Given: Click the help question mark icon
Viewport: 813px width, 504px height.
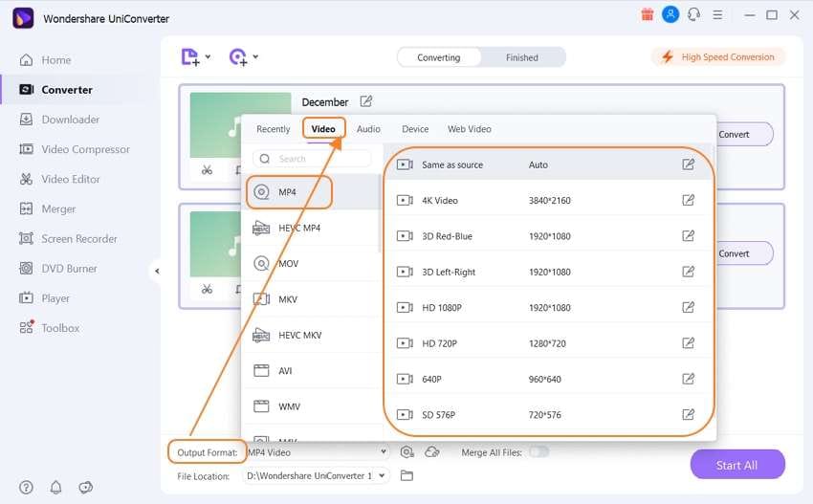Looking at the screenshot, I should click(x=26, y=488).
